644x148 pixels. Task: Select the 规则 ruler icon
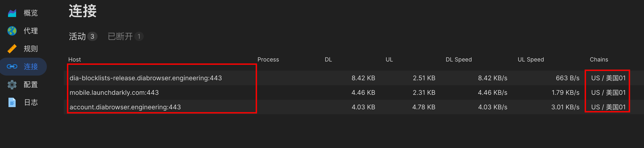click(12, 49)
